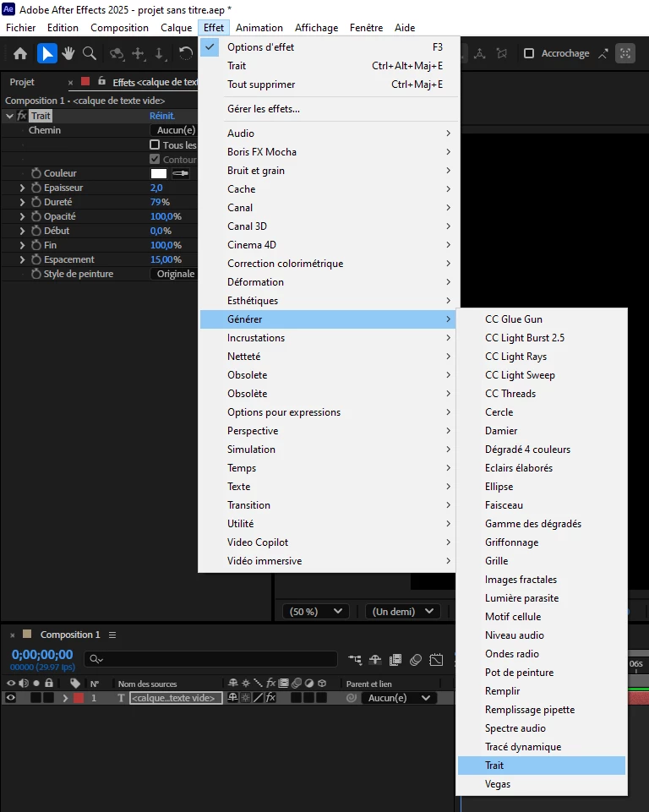Open the Correction colorimétrique submenu
The height and width of the screenshot is (812, 649).
[329, 263]
